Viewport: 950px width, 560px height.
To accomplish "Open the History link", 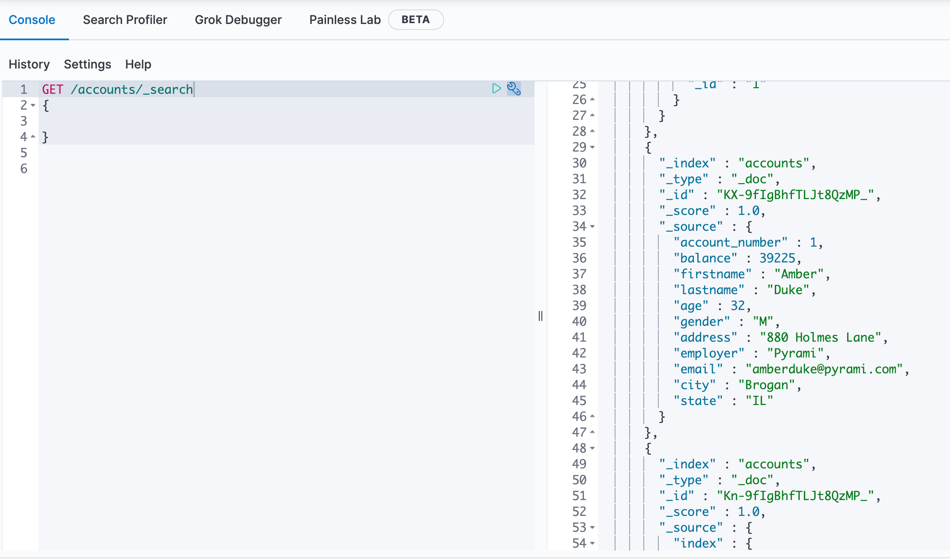I will pos(29,64).
